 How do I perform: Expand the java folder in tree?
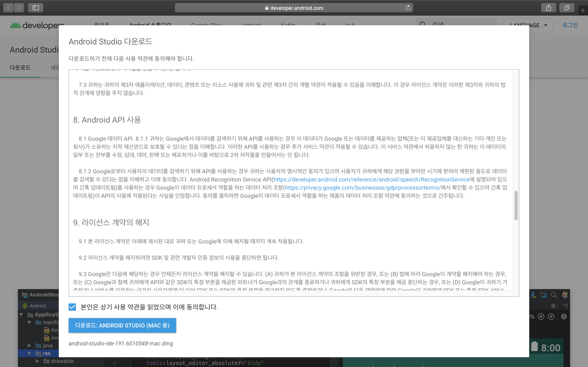(x=29, y=345)
